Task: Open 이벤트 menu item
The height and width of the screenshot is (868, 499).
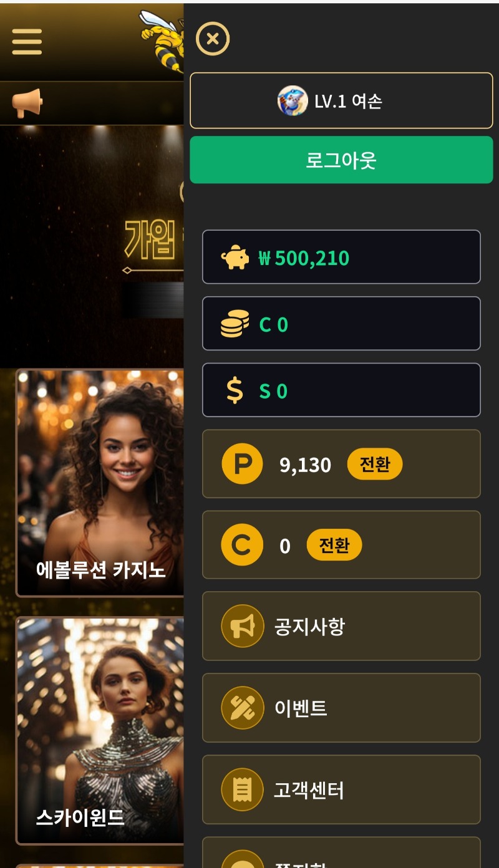Action: click(341, 708)
